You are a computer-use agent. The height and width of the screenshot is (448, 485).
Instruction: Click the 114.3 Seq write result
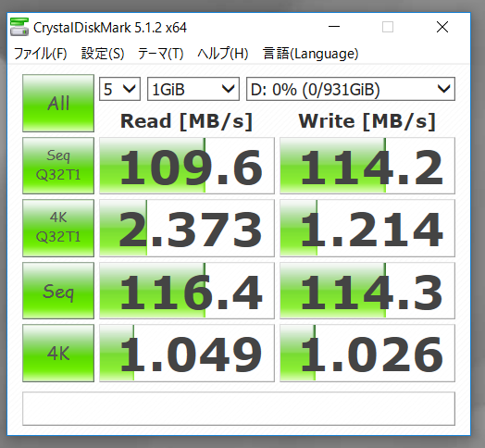pyautogui.click(x=367, y=291)
